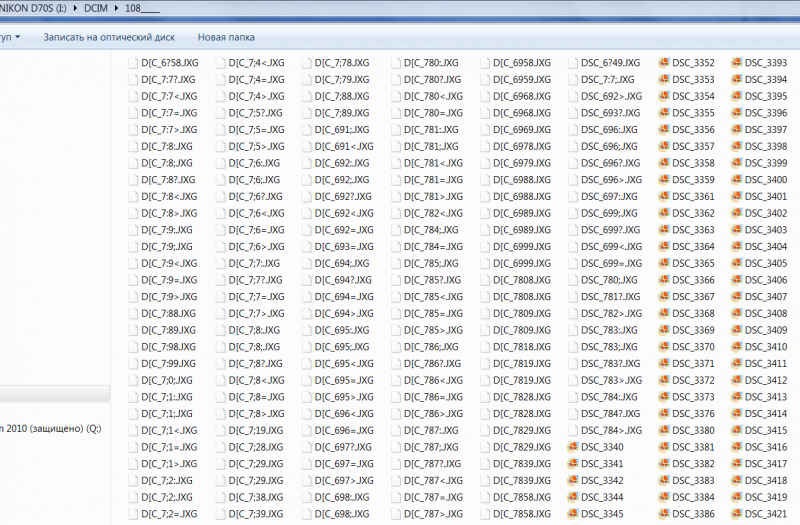Select file name D[C_6978.JXG

522,146
